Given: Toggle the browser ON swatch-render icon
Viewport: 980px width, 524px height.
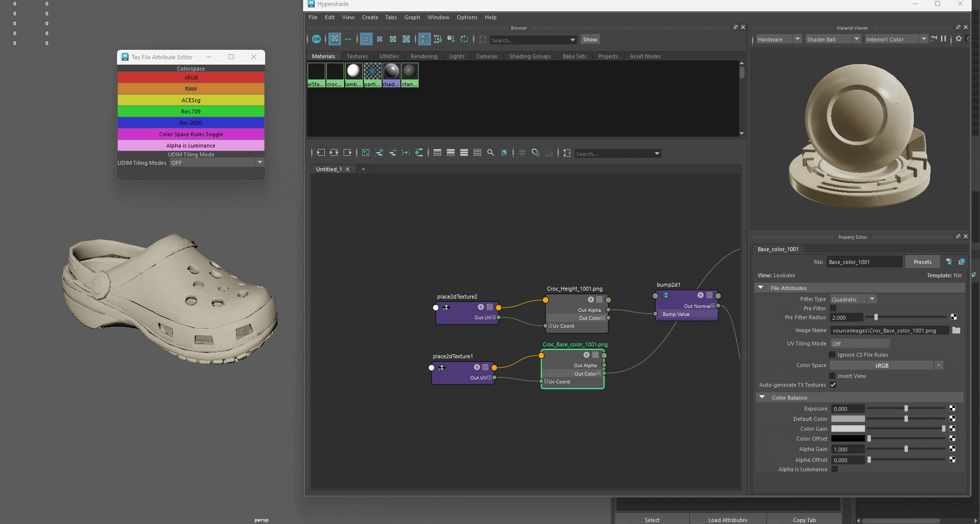Looking at the screenshot, I should [316, 39].
